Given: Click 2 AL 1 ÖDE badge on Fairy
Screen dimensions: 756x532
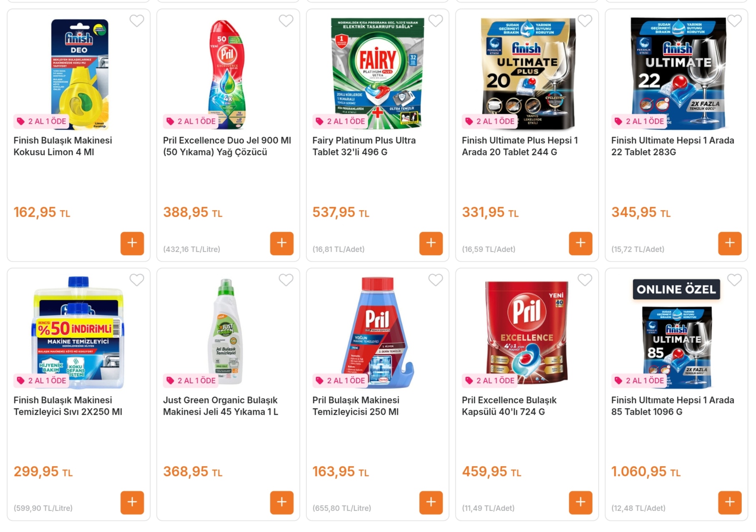Looking at the screenshot, I should (340, 121).
